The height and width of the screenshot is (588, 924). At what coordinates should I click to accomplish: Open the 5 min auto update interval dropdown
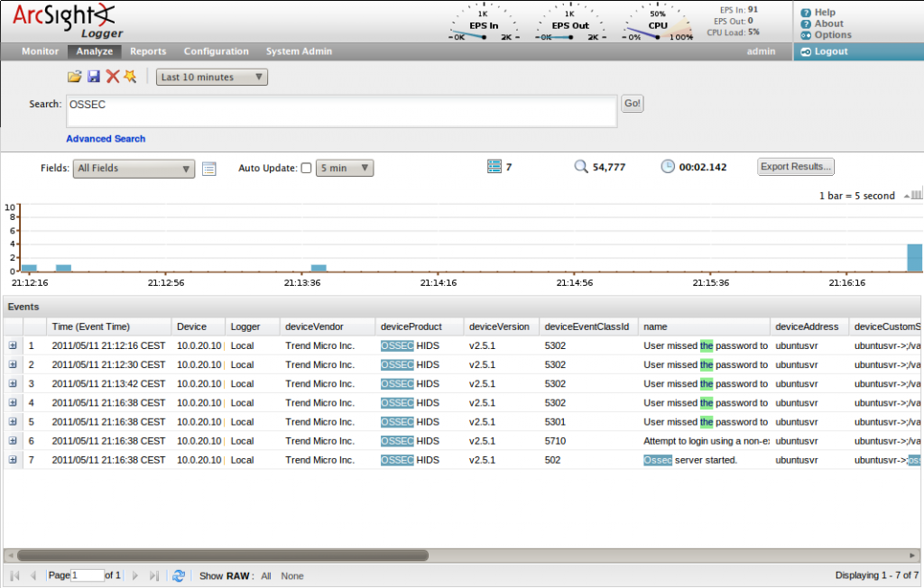click(x=344, y=169)
